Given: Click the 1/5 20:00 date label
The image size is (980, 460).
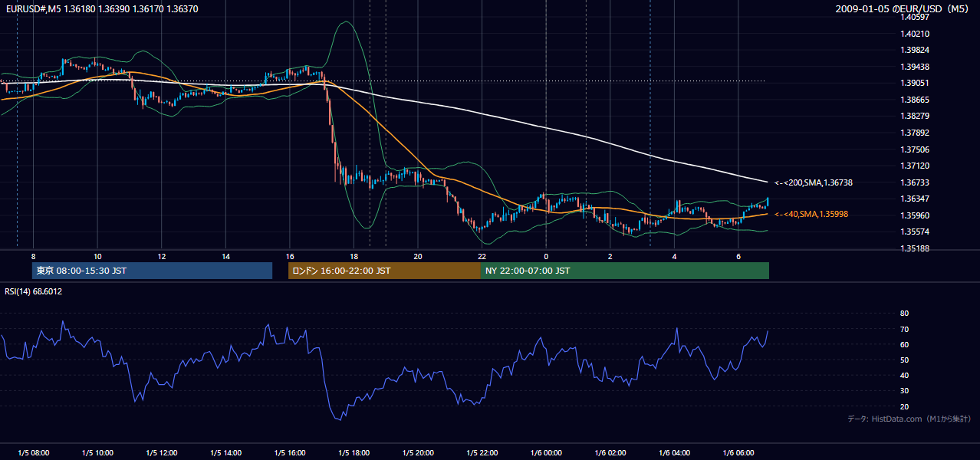Looking at the screenshot, I should [418, 453].
